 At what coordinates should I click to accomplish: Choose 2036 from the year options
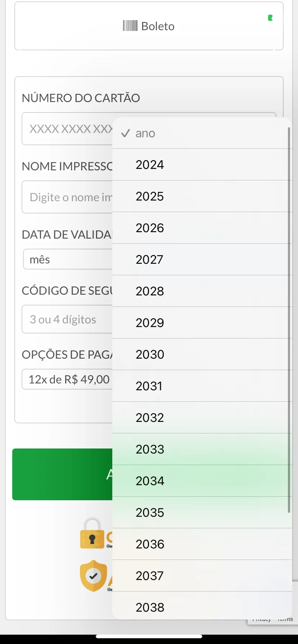(202, 544)
